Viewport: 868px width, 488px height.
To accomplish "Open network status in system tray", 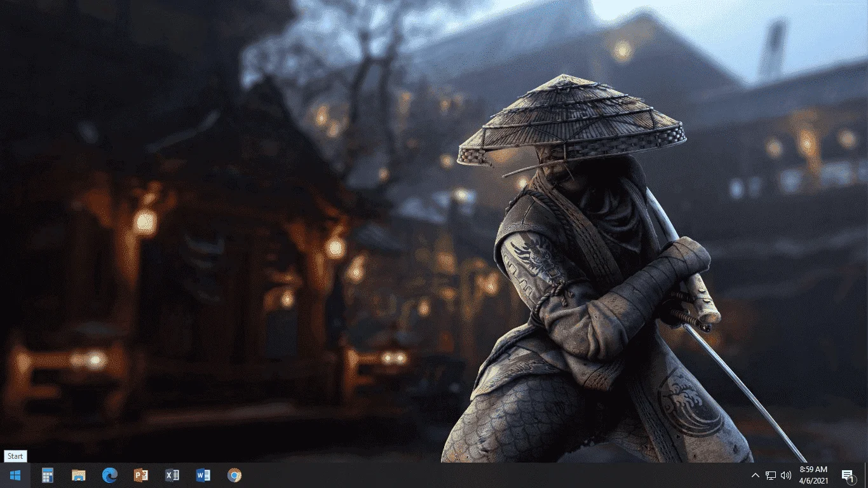I will (x=771, y=475).
